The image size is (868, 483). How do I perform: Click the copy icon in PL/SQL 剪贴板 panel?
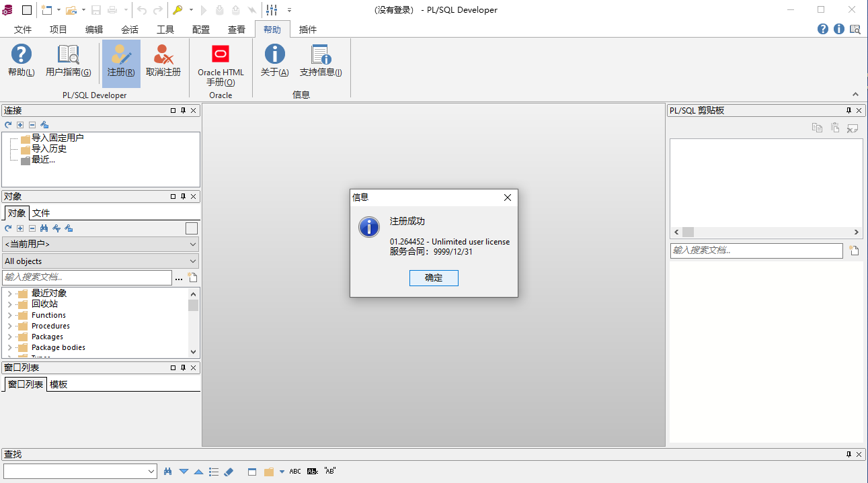818,128
